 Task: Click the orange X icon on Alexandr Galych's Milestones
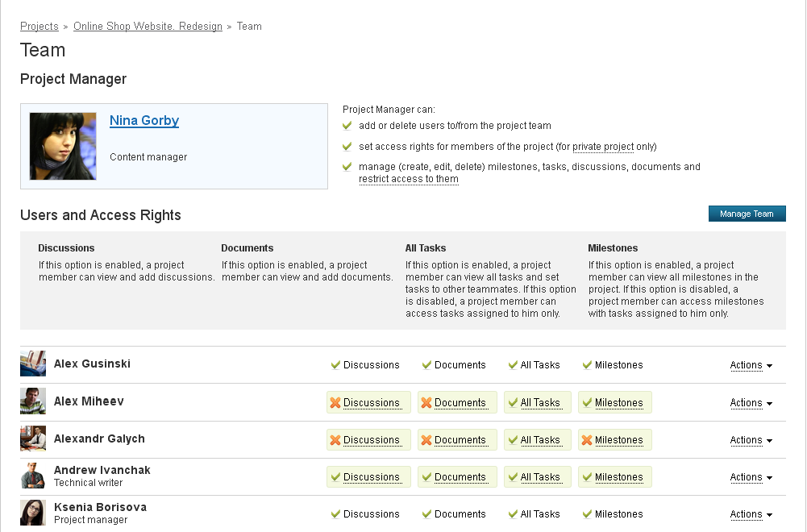pos(587,440)
